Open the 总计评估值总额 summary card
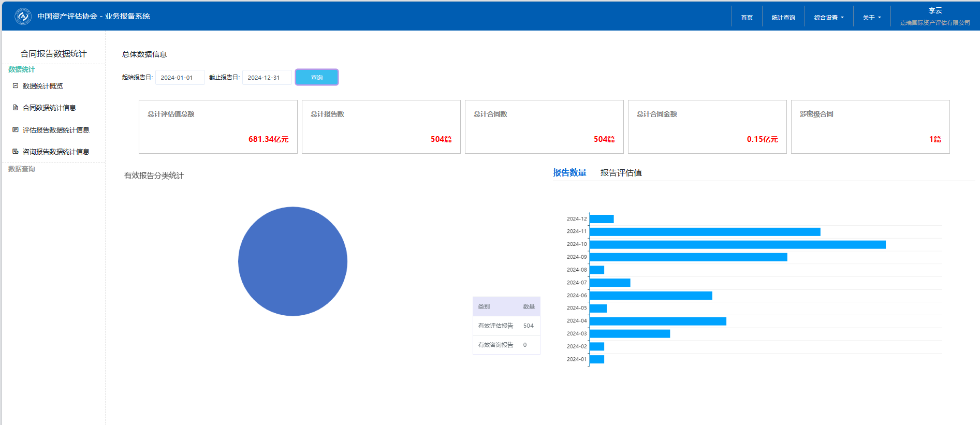The image size is (980, 425). pos(218,127)
